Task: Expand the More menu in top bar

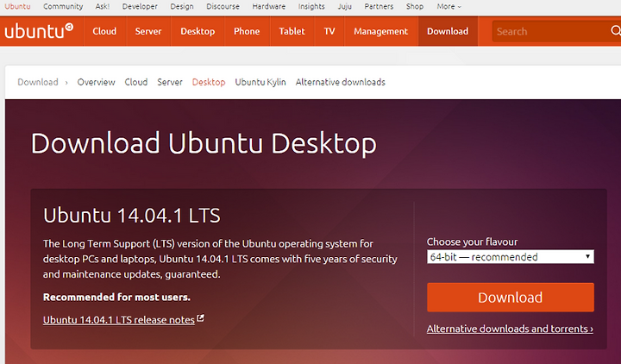Action: tap(448, 6)
